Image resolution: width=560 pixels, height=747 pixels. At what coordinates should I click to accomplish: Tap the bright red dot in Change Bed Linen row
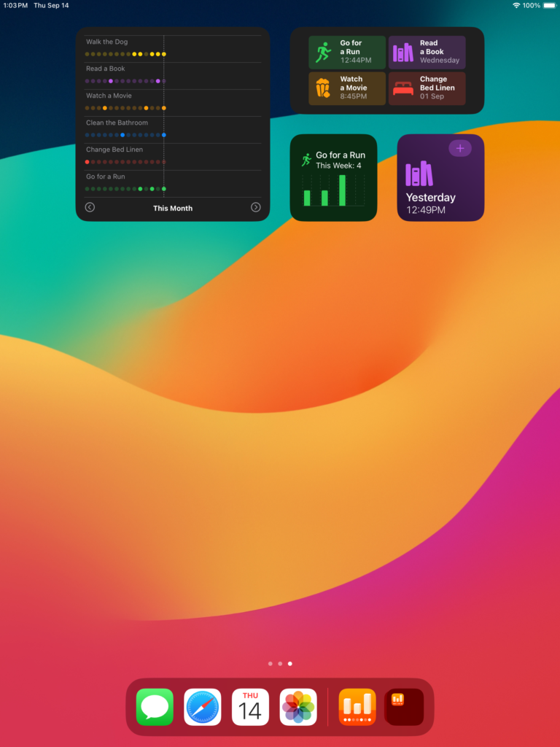coord(87,162)
